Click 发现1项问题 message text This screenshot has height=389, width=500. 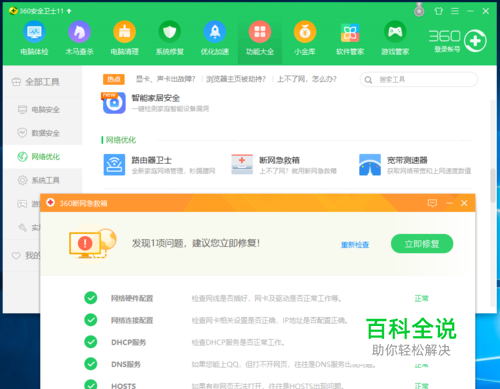[x=196, y=243]
